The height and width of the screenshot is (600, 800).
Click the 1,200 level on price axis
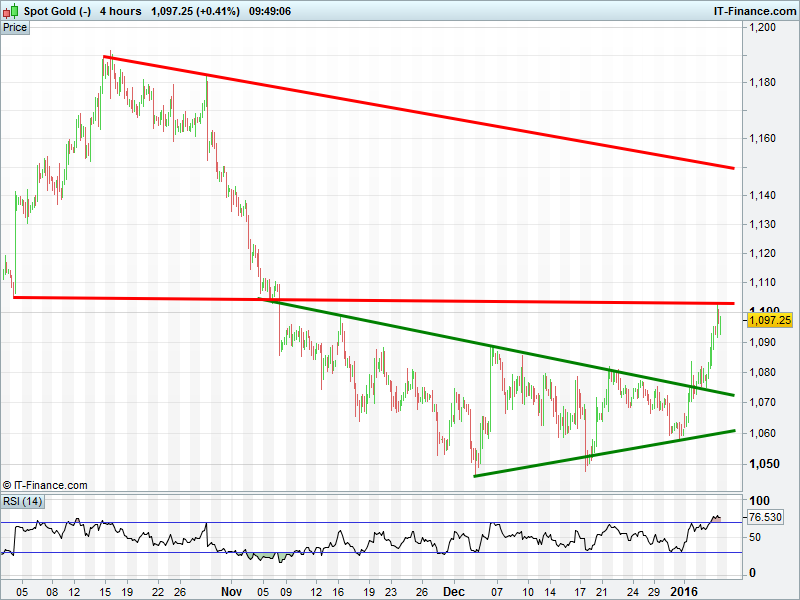click(x=763, y=28)
